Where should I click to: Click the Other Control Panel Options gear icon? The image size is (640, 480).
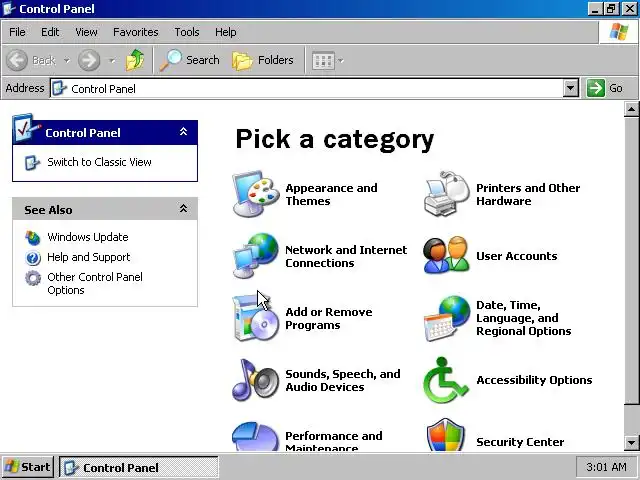(x=33, y=278)
